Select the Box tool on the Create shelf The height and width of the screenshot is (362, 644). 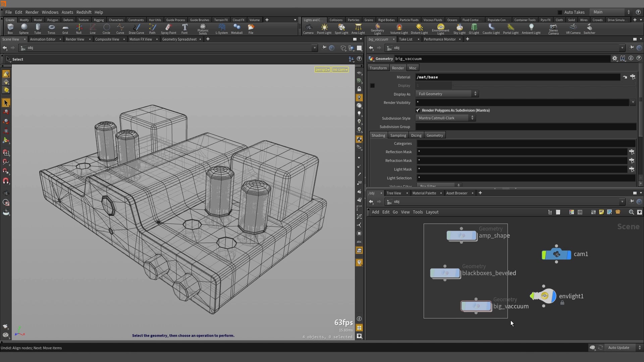coord(10,29)
